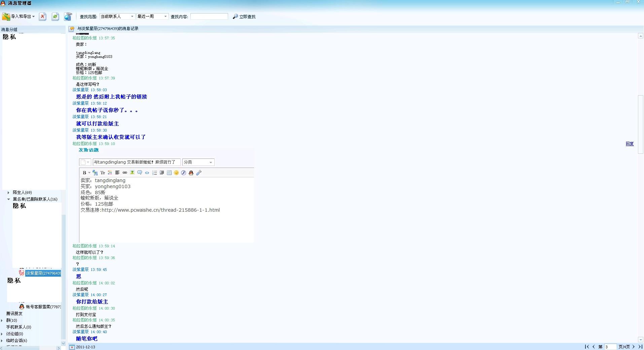The image size is (644, 350).
Task: Click the green refresh icon in toolbar
Action: [x=55, y=16]
